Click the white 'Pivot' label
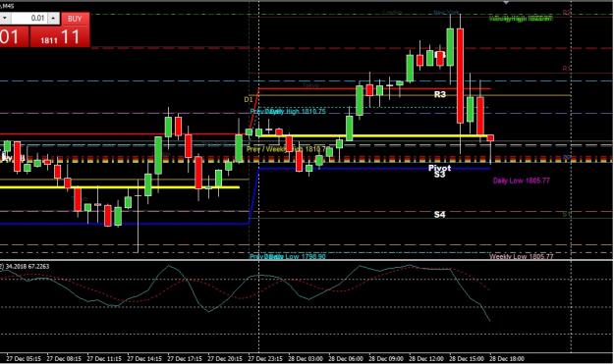 tap(439, 168)
